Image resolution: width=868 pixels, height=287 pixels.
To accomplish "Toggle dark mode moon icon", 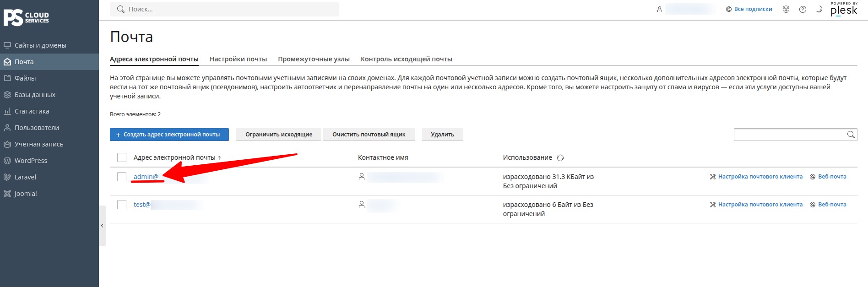I will pyautogui.click(x=819, y=9).
